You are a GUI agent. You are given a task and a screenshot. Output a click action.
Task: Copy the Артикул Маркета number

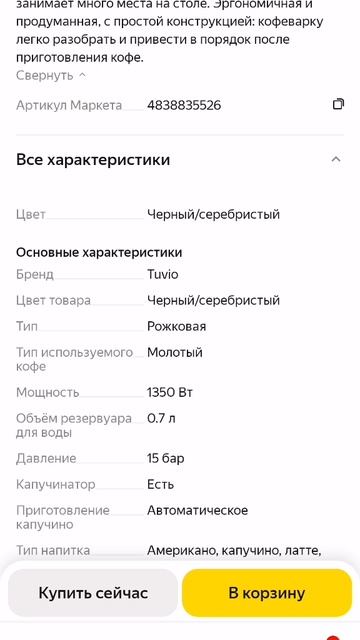pos(338,104)
